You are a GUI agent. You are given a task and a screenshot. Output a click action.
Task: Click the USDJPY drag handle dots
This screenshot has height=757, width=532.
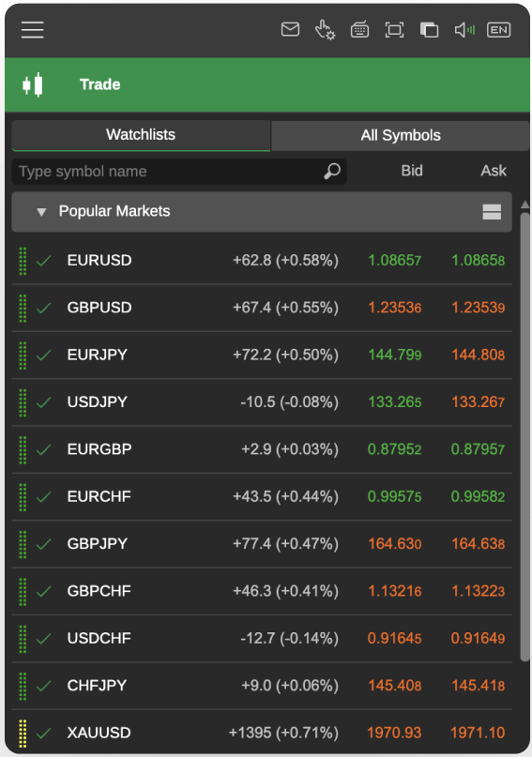[23, 402]
